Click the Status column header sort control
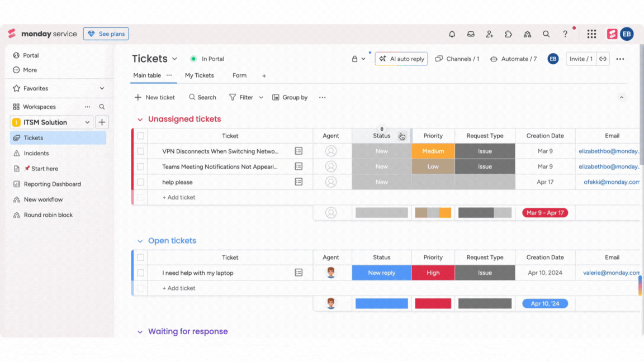Screen dimensions: 644x362 (x=382, y=129)
